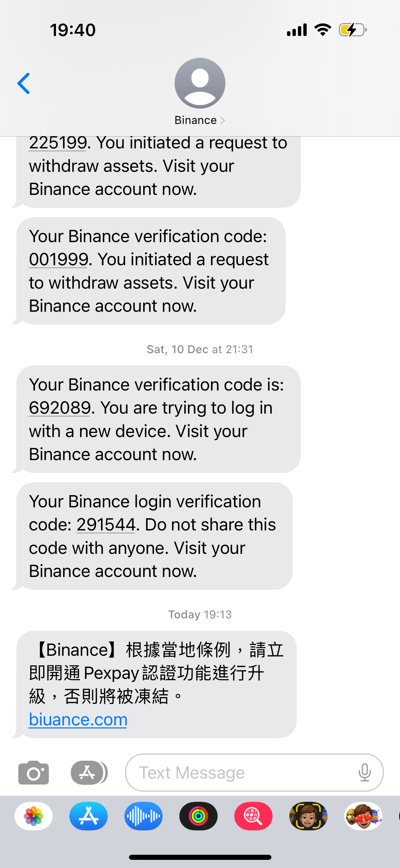Image resolution: width=400 pixels, height=868 pixels.
Task: Open the Photos app icon
Action: (x=34, y=816)
